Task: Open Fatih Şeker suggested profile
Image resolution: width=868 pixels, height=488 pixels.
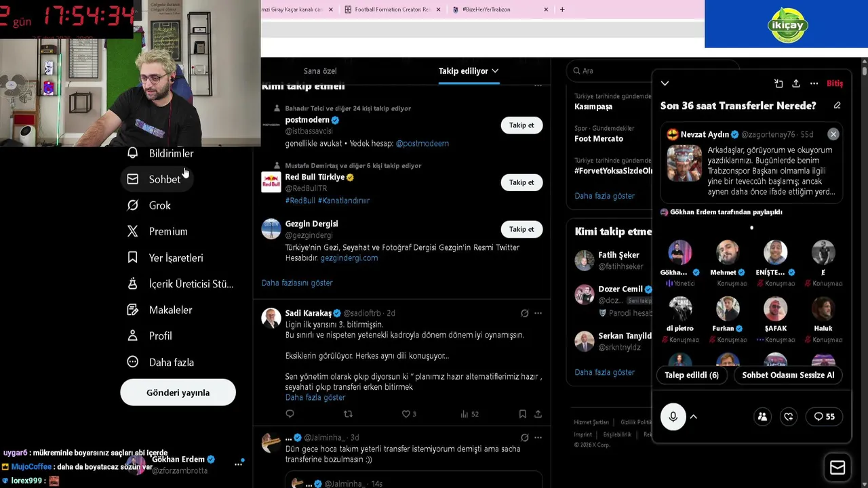Action: point(618,255)
